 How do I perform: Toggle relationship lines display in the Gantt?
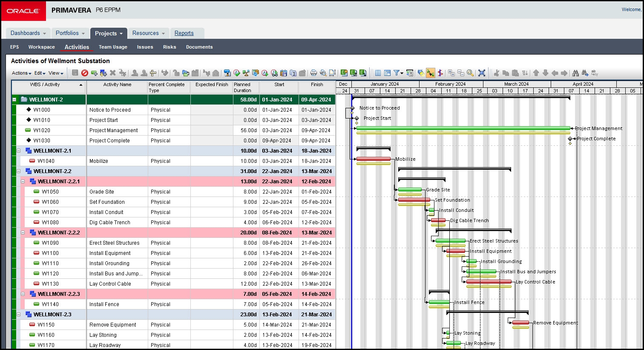point(431,73)
